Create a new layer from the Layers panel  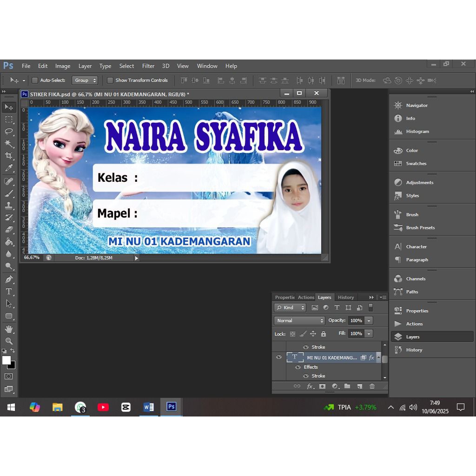359,386
